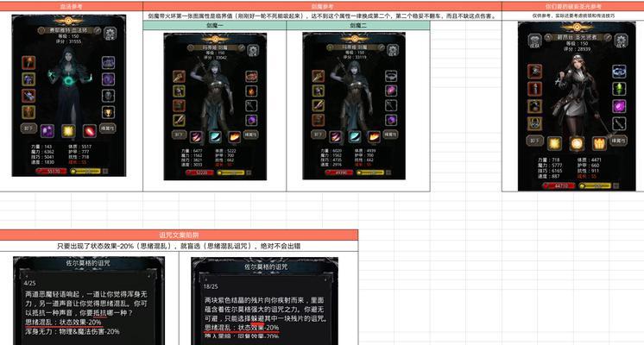Select the golden mace weapon slot in 剑魔一 panel
This screenshot has height=345, width=644.
point(179,76)
